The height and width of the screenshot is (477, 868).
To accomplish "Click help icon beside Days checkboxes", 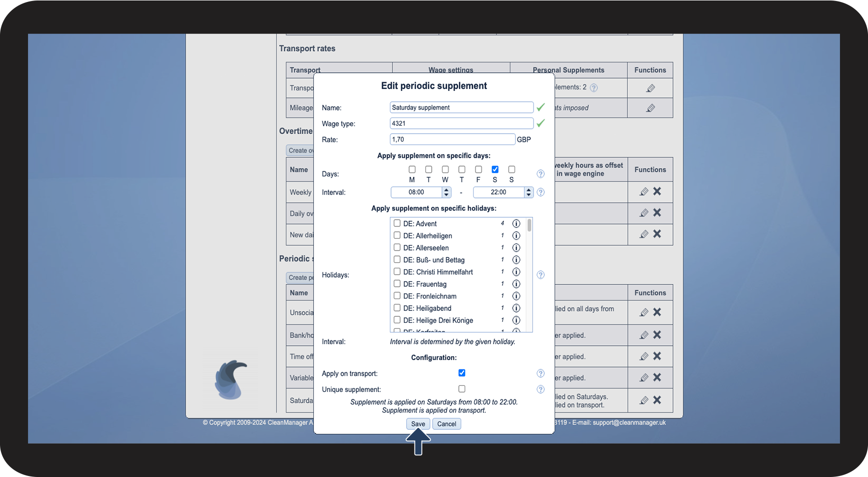I will point(540,174).
